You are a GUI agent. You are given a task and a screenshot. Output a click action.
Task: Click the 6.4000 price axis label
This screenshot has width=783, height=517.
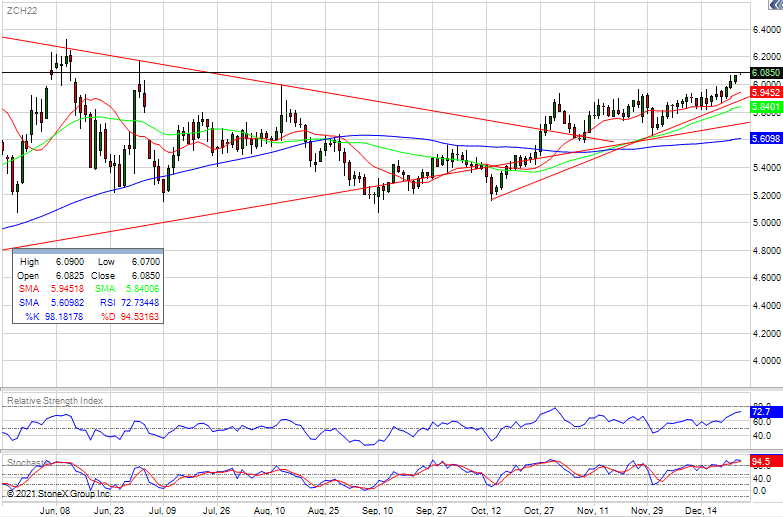coord(767,30)
